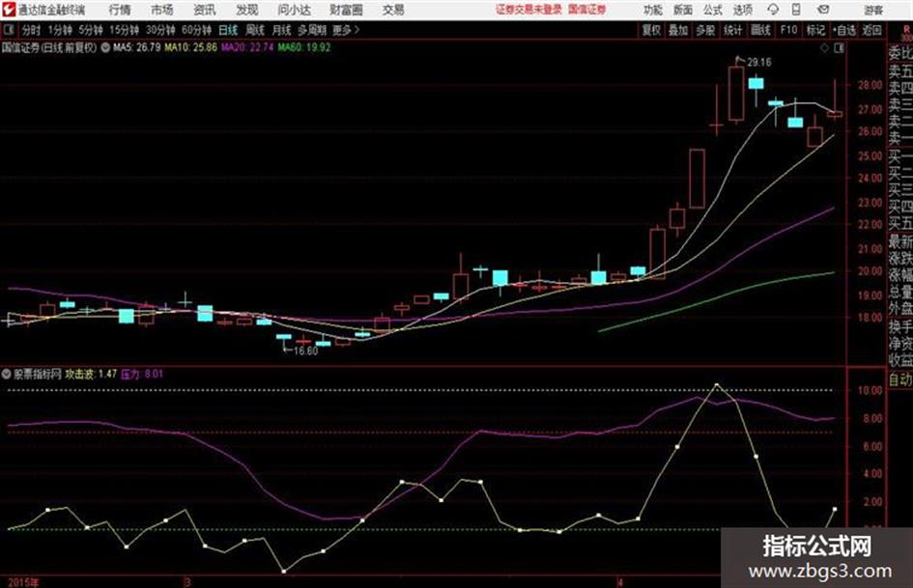Open the 交易 menu
This screenshot has width=913, height=588.
pyautogui.click(x=393, y=10)
